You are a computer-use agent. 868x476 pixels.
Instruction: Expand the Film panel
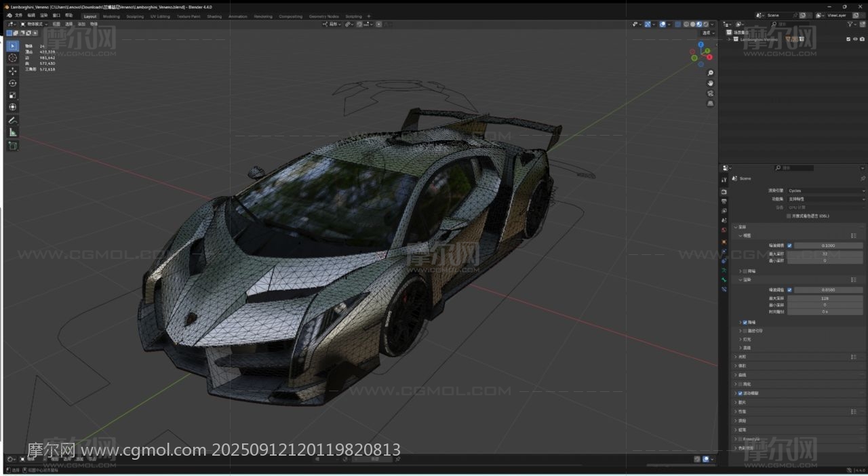pos(736,403)
